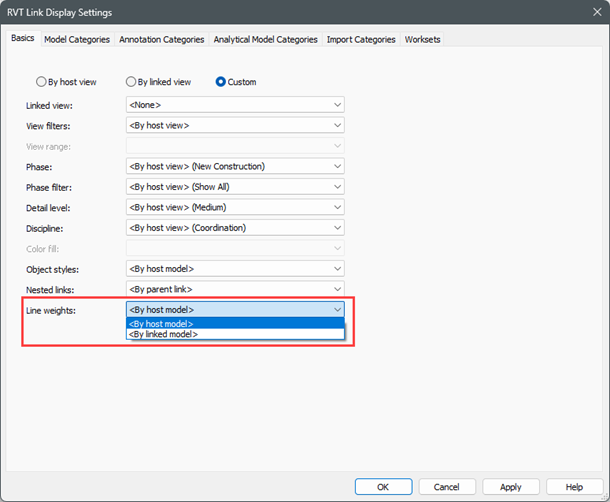
Task: Open the Object styles dropdown
Action: 235,269
